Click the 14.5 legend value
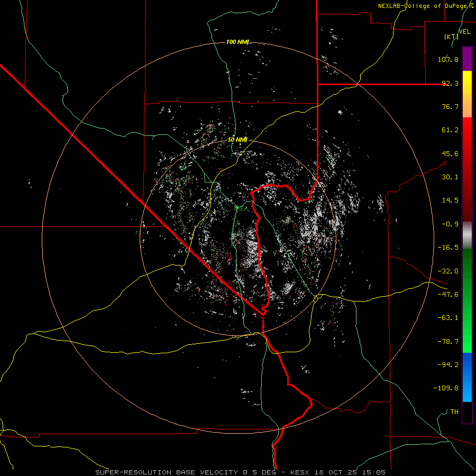The image size is (476, 476). point(450,200)
